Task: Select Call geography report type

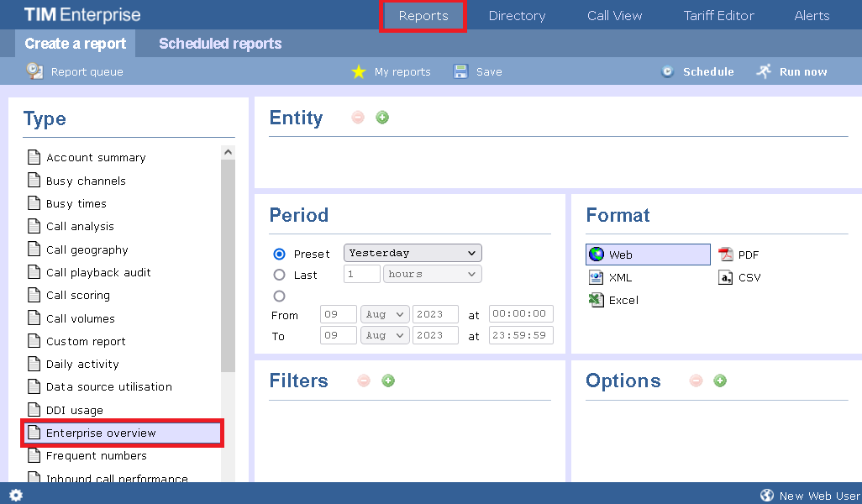Action: coord(87,249)
